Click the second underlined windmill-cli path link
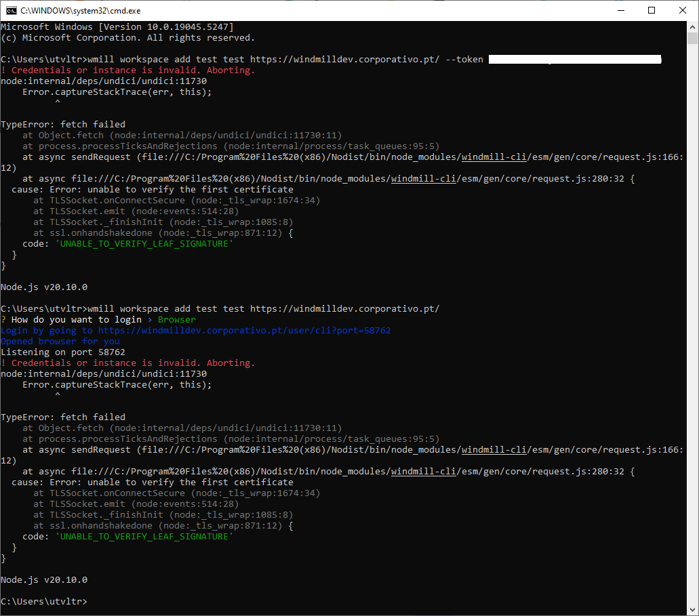Image resolution: width=699 pixels, height=616 pixels. [x=424, y=178]
